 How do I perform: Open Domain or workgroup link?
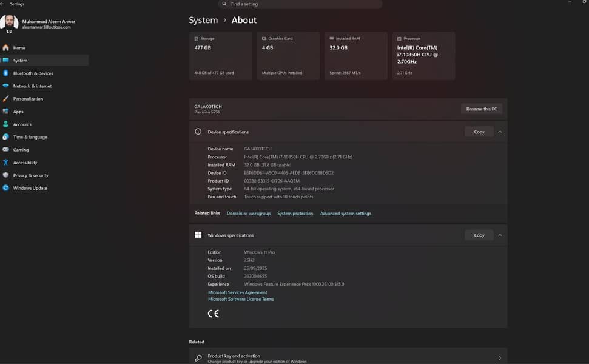coord(249,214)
